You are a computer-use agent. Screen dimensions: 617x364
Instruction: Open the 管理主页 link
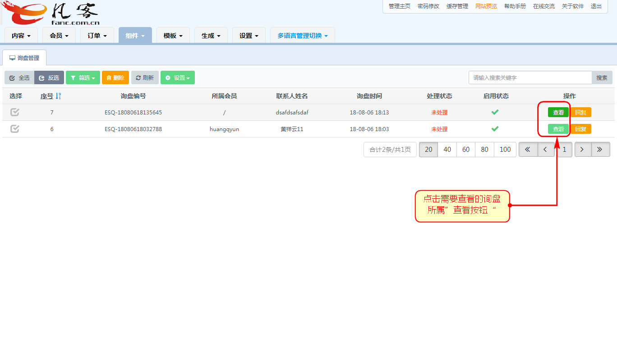click(400, 6)
